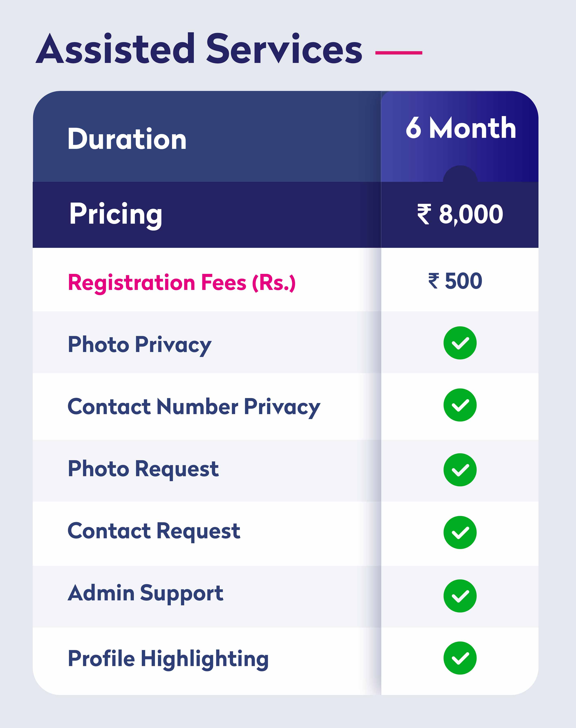Select the Photo Privacy feature text

140,345
